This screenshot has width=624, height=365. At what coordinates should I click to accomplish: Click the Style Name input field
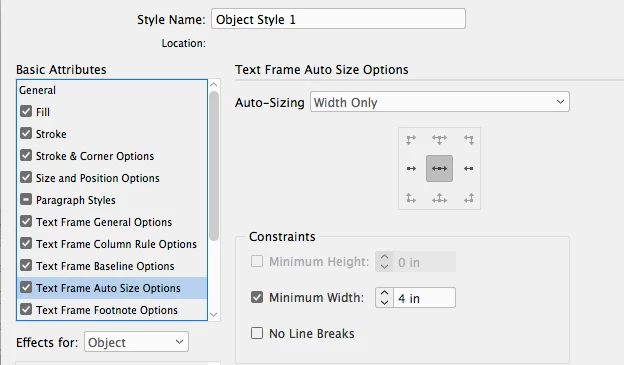338,19
